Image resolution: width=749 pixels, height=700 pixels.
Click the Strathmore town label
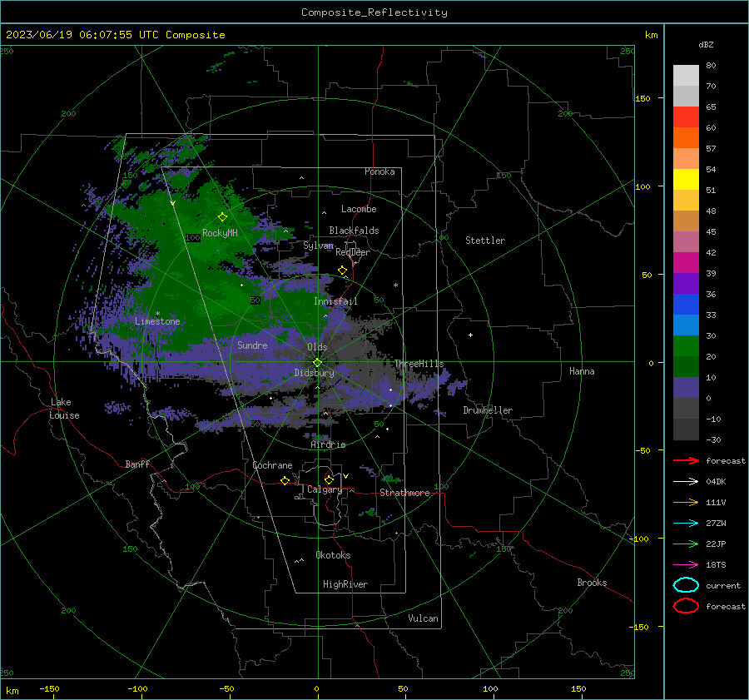[x=404, y=493]
